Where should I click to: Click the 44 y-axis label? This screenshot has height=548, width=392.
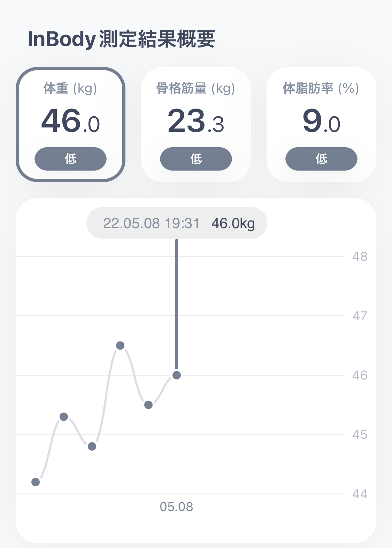tap(360, 494)
